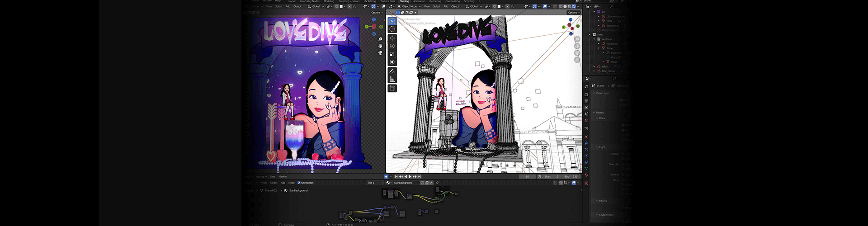The height and width of the screenshot is (226, 868).
Task: Select the Move tool
Action: coord(392,38)
